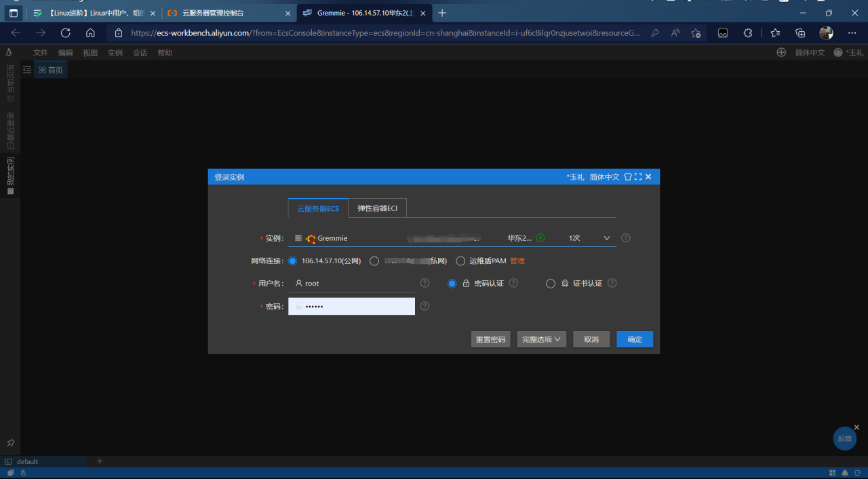
Task: Open the browser settings ellipsis menu
Action: click(x=852, y=33)
